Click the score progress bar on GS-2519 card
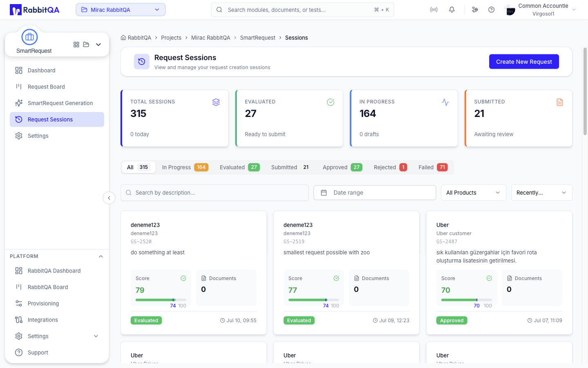 click(x=314, y=300)
